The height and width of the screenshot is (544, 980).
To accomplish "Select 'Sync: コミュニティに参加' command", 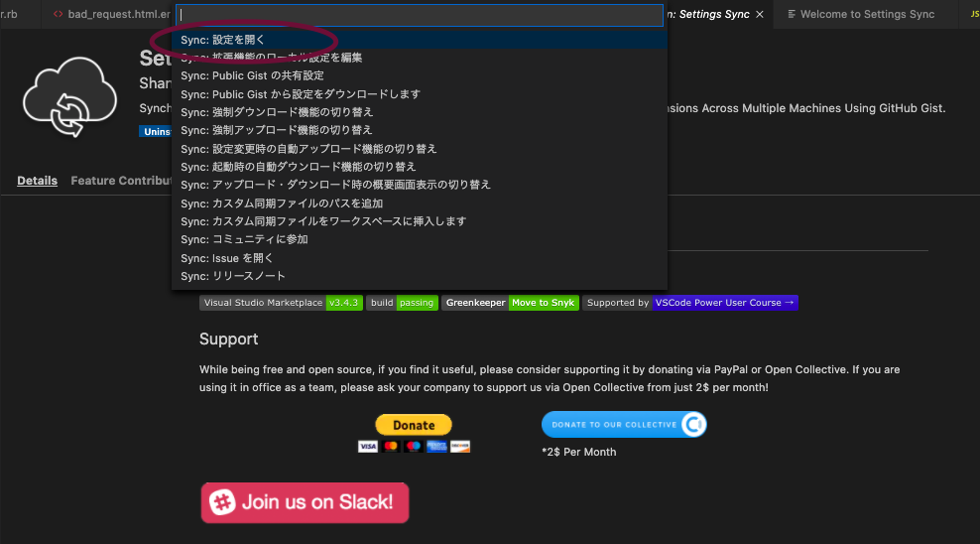I will tap(420, 239).
